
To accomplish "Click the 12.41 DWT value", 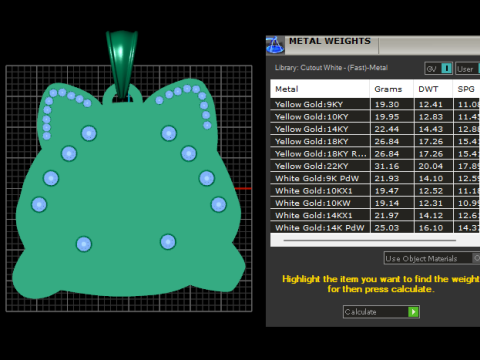I will [431, 104].
